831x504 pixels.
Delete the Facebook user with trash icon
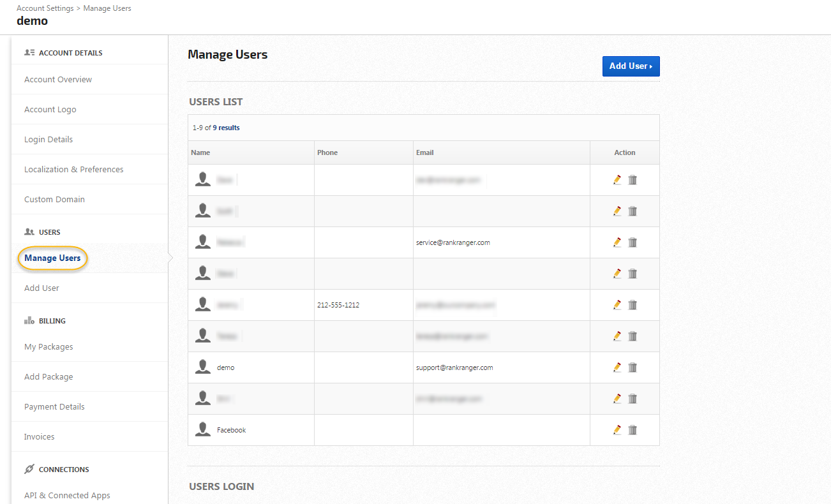pos(633,430)
